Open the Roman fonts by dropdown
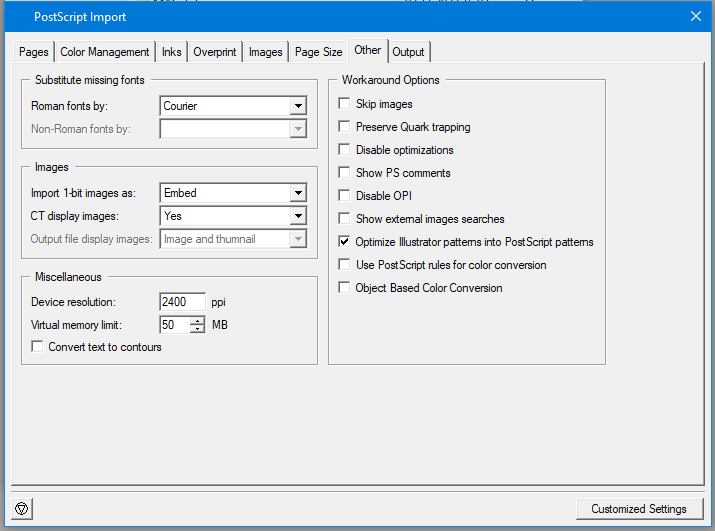Viewport: 715px width, 531px height. [x=297, y=106]
